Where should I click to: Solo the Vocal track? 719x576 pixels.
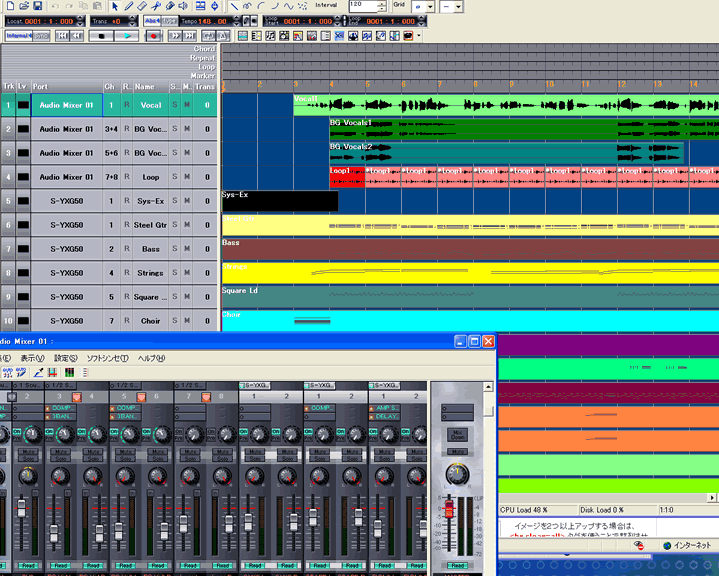175,105
